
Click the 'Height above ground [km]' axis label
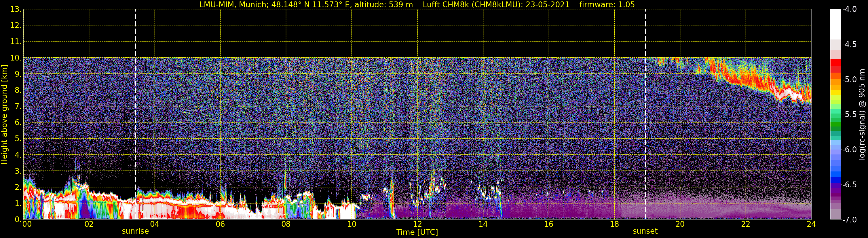[x=4, y=115]
